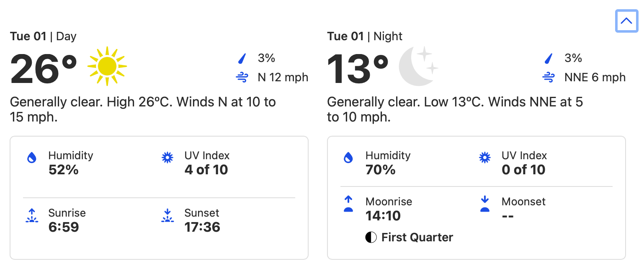Click the Sunset time 17:36

point(202,227)
